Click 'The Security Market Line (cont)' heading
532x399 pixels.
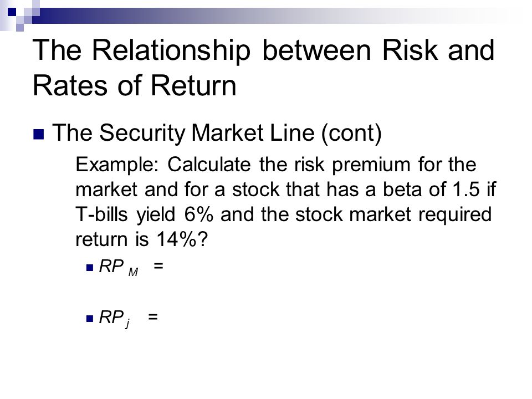point(217,133)
